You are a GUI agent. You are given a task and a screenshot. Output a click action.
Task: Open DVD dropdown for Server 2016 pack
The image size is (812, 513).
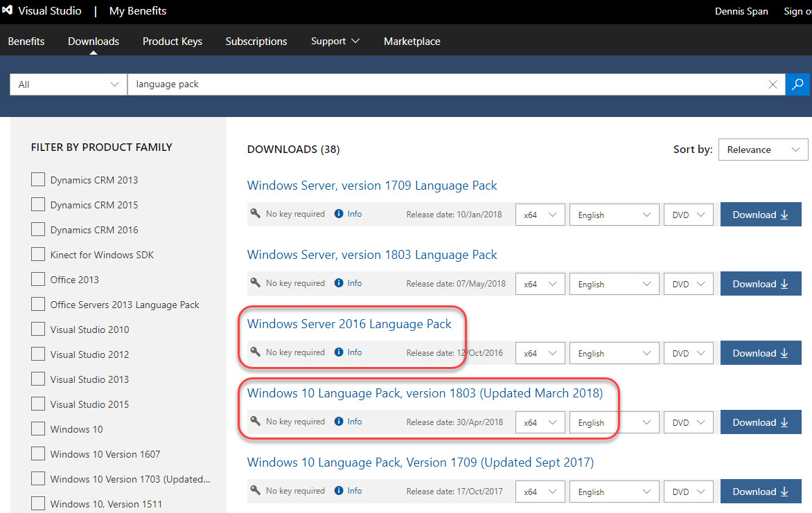(688, 353)
